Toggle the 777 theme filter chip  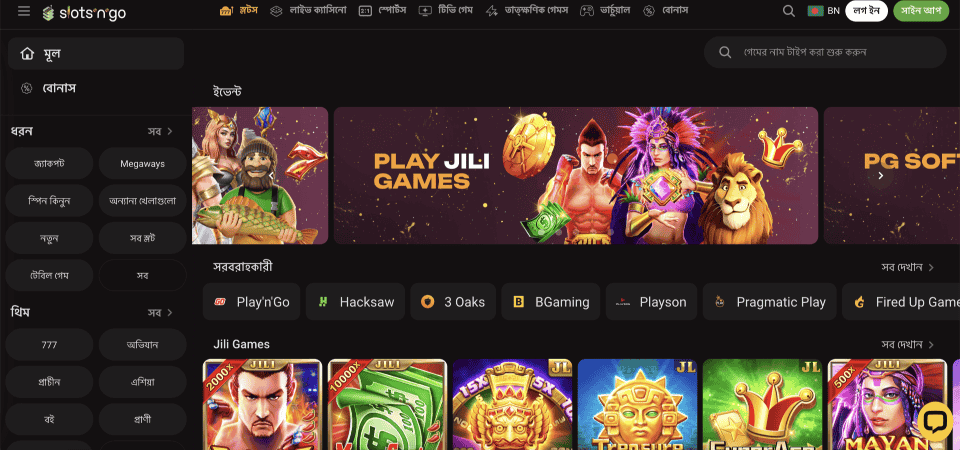coord(49,345)
